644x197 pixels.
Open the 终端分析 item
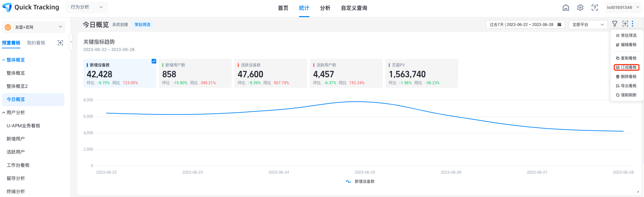16,191
